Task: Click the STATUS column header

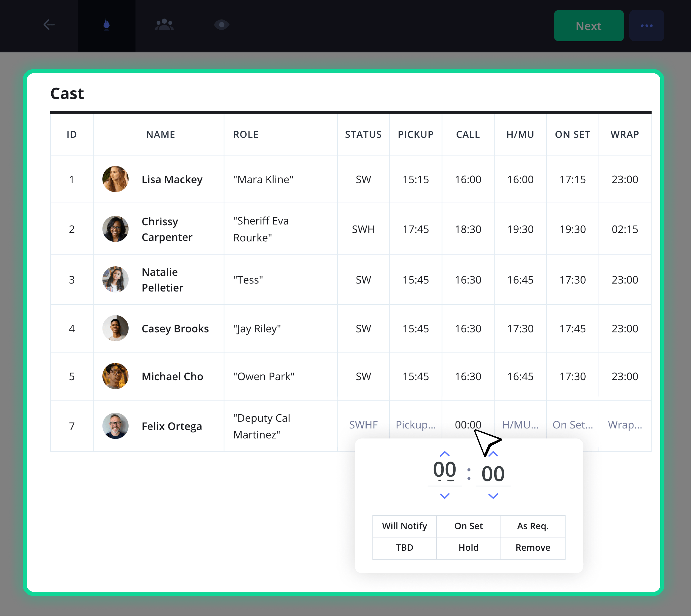Action: [x=363, y=134]
